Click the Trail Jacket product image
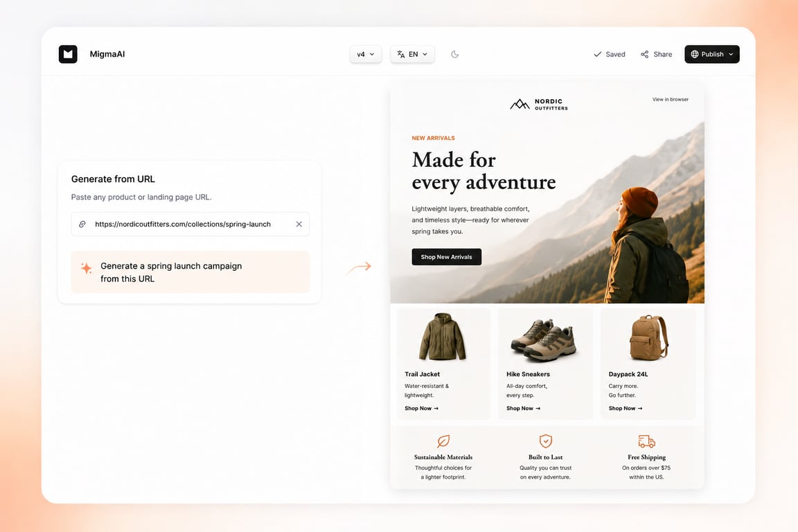Viewport: 798px width, 532px height. click(443, 337)
